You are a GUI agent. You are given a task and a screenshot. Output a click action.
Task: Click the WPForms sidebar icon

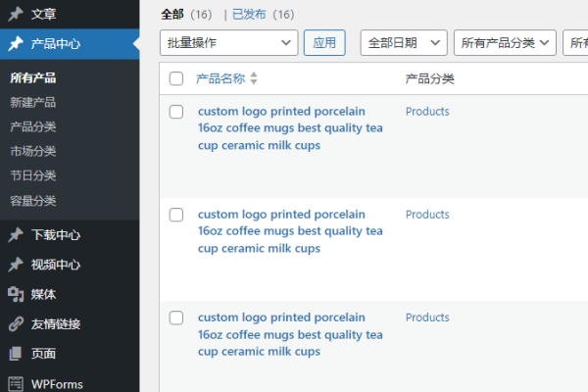click(16, 383)
